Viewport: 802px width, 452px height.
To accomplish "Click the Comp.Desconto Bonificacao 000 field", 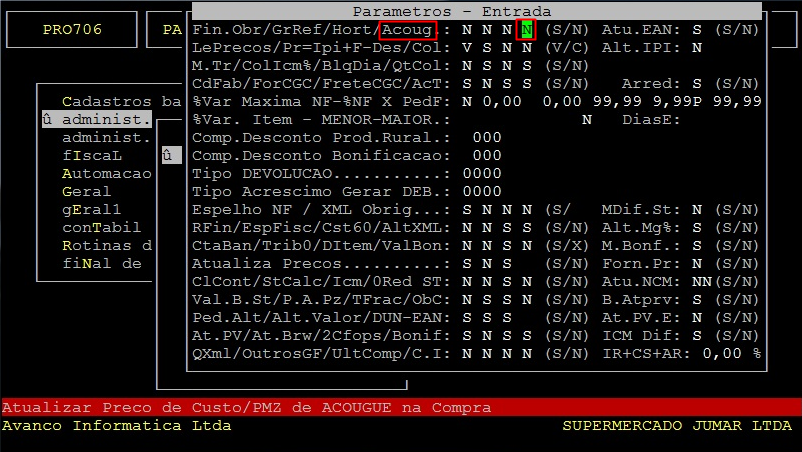I will [x=486, y=155].
